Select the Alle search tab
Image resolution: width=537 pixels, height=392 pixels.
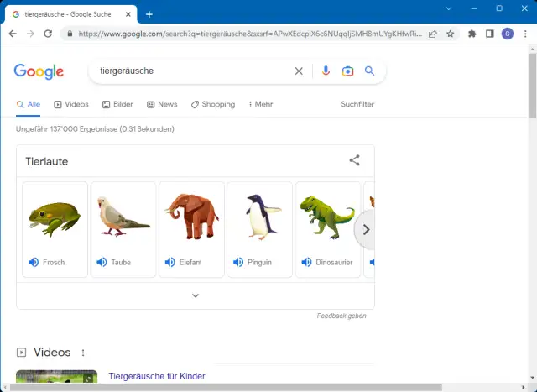(x=29, y=105)
